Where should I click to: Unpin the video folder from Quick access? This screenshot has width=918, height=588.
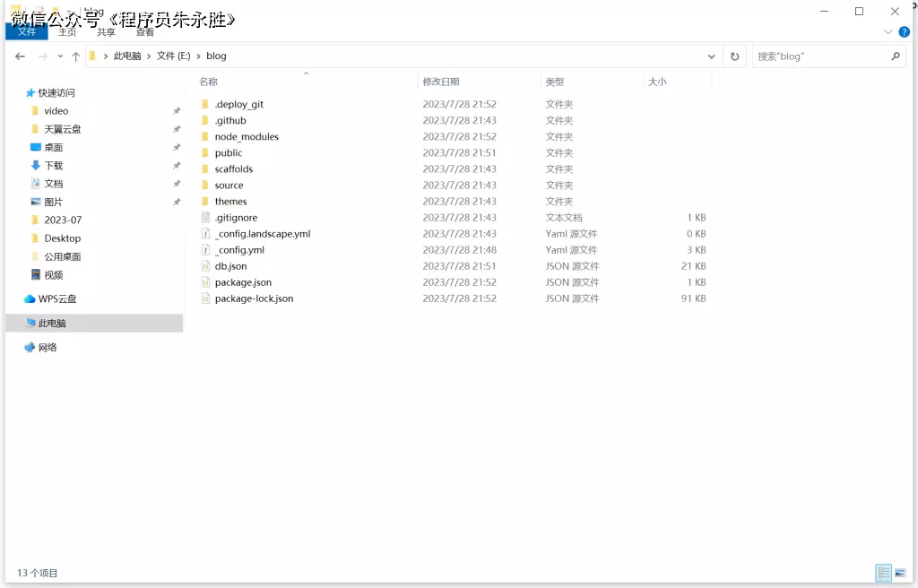[x=177, y=111]
